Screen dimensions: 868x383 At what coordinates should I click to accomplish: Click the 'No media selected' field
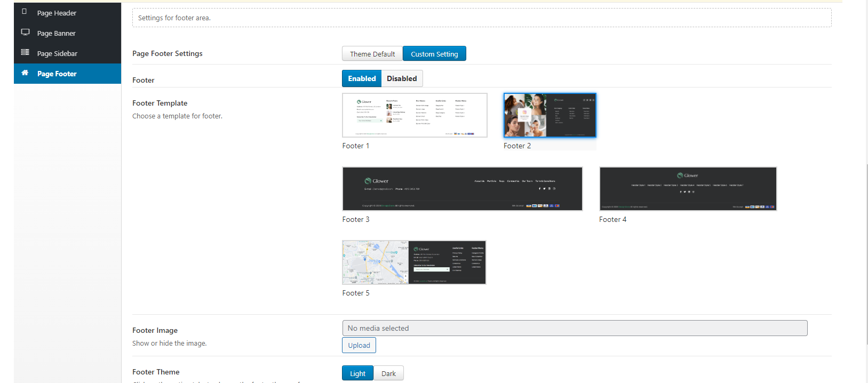[x=575, y=328]
